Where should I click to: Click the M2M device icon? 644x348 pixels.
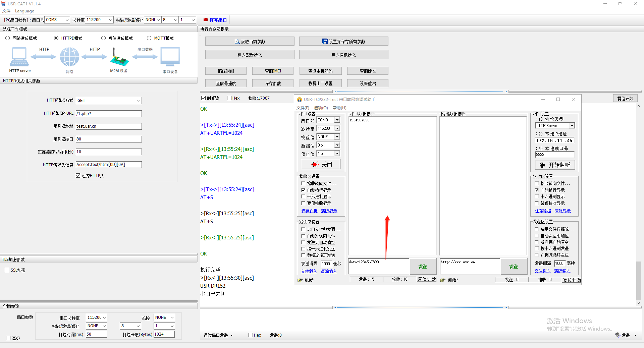(119, 58)
